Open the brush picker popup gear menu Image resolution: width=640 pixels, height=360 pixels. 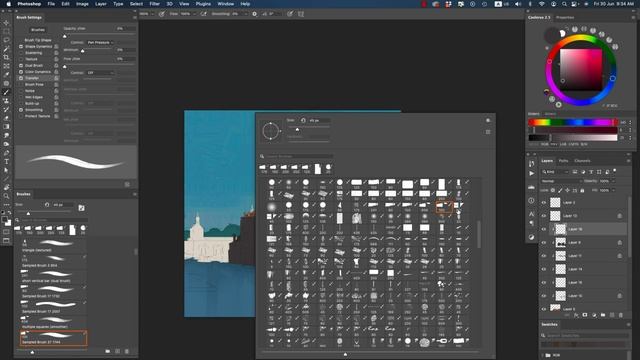coord(488,120)
